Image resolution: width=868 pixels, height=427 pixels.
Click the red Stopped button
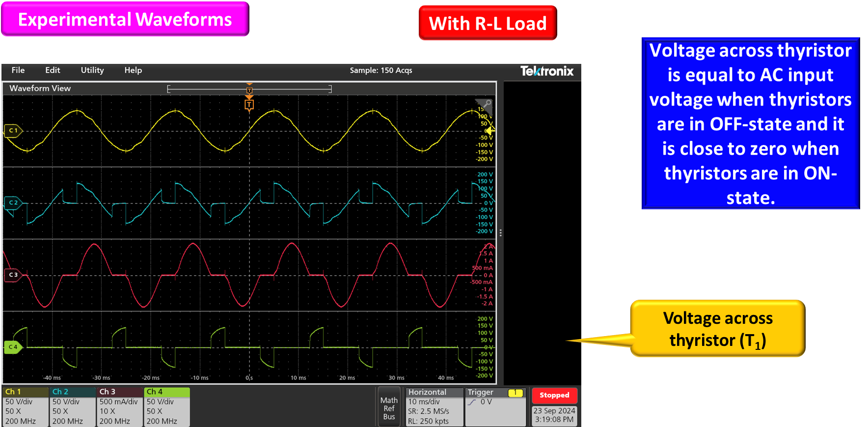click(554, 395)
